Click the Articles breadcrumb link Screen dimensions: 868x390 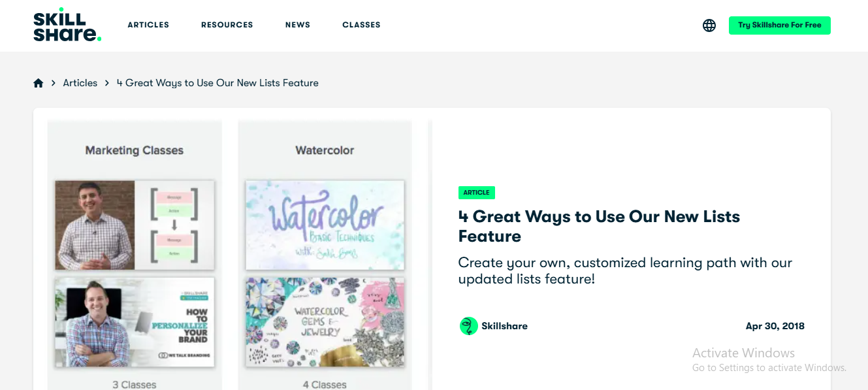click(80, 82)
